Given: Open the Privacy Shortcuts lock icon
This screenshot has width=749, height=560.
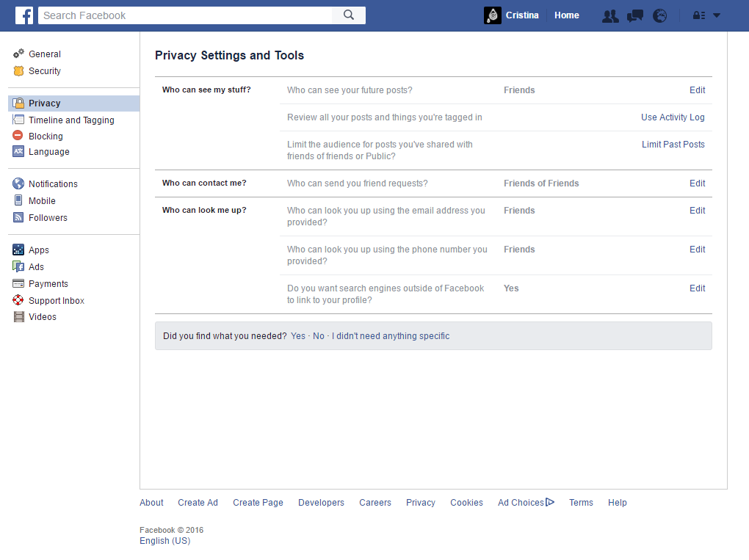Looking at the screenshot, I should tap(699, 15).
